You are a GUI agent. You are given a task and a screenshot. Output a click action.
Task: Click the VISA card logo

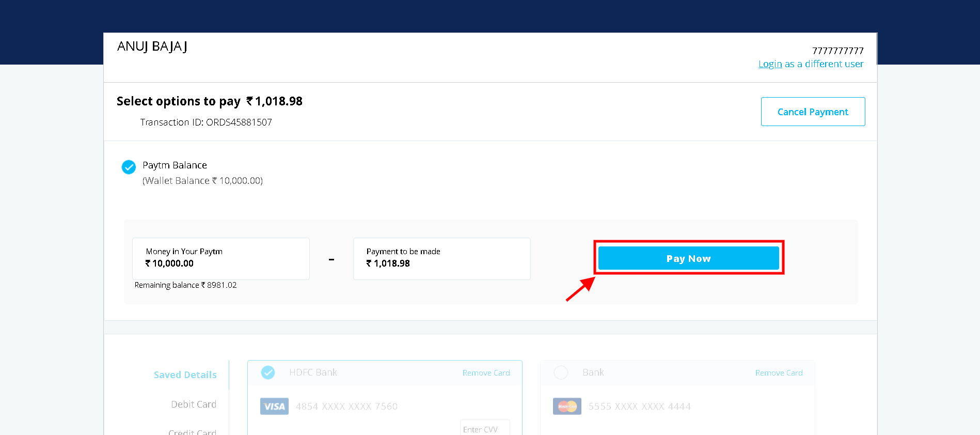(x=274, y=407)
